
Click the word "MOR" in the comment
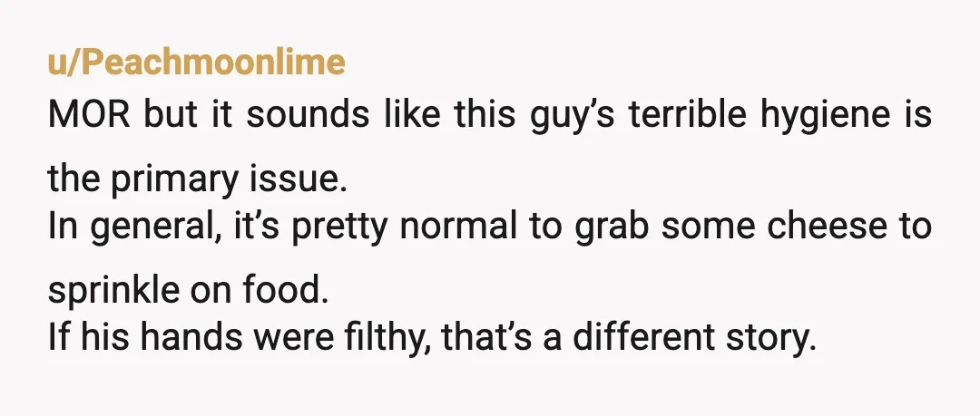click(x=89, y=115)
